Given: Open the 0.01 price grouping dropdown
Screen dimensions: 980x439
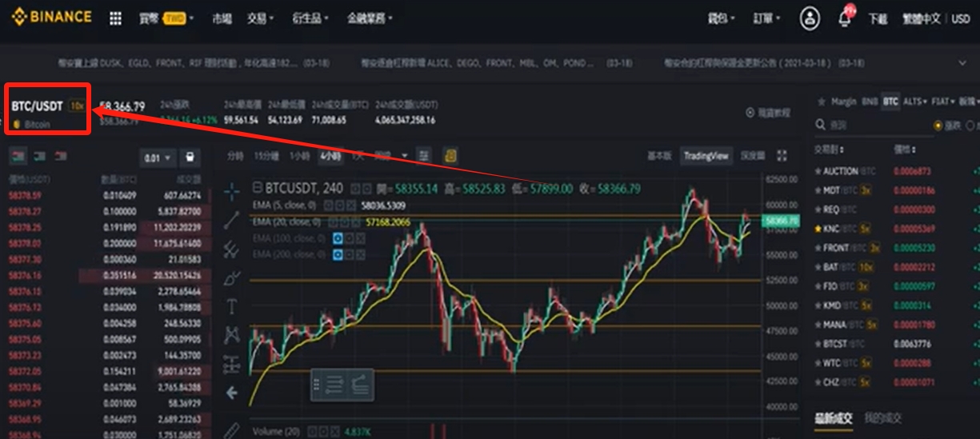Looking at the screenshot, I should [157, 158].
